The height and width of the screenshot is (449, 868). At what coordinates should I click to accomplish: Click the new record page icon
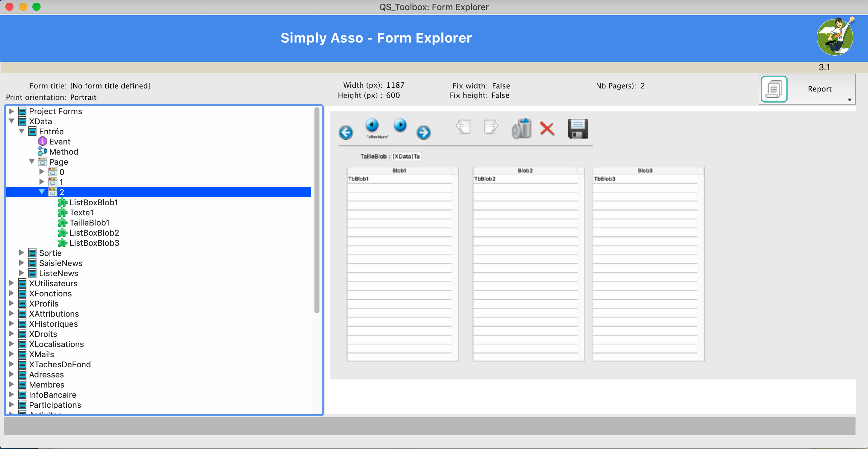[x=463, y=128]
